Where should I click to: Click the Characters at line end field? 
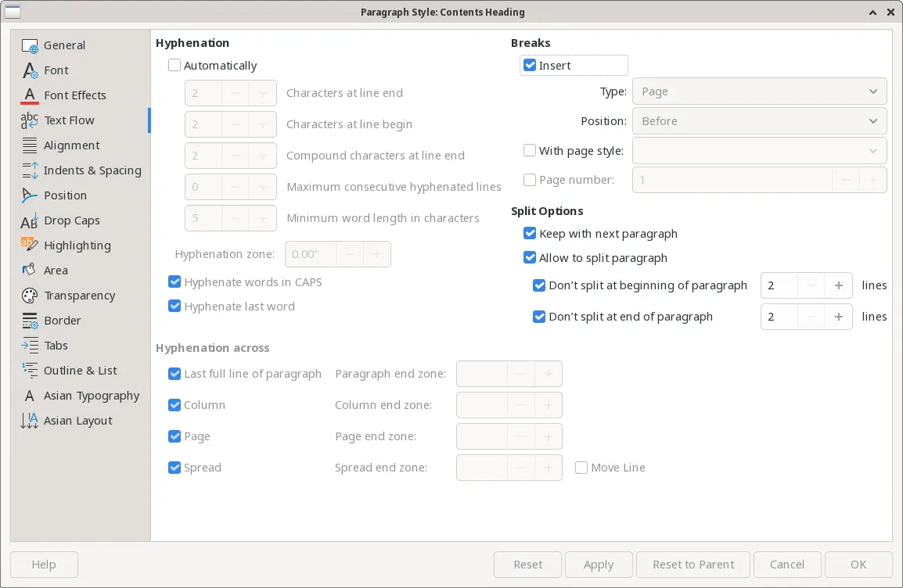pyautogui.click(x=203, y=93)
